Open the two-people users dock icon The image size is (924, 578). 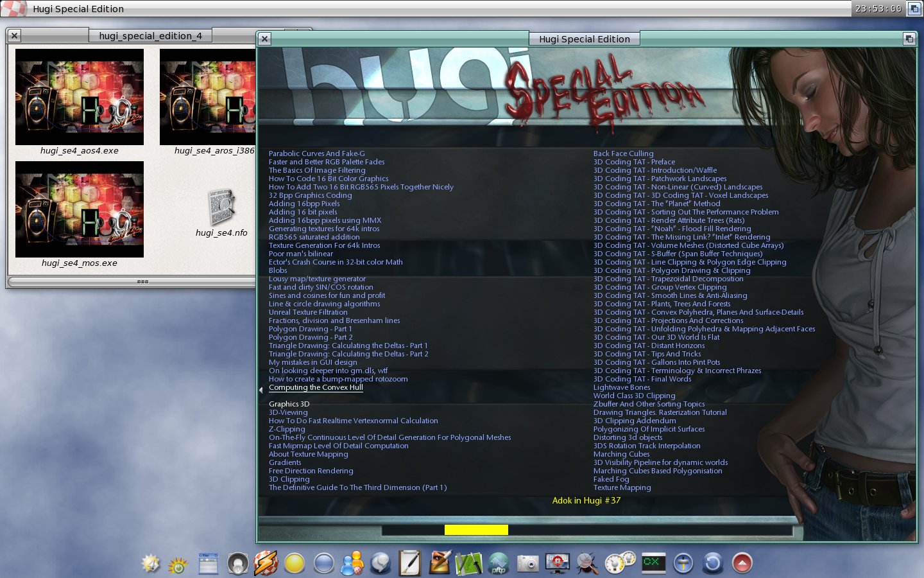click(x=352, y=563)
